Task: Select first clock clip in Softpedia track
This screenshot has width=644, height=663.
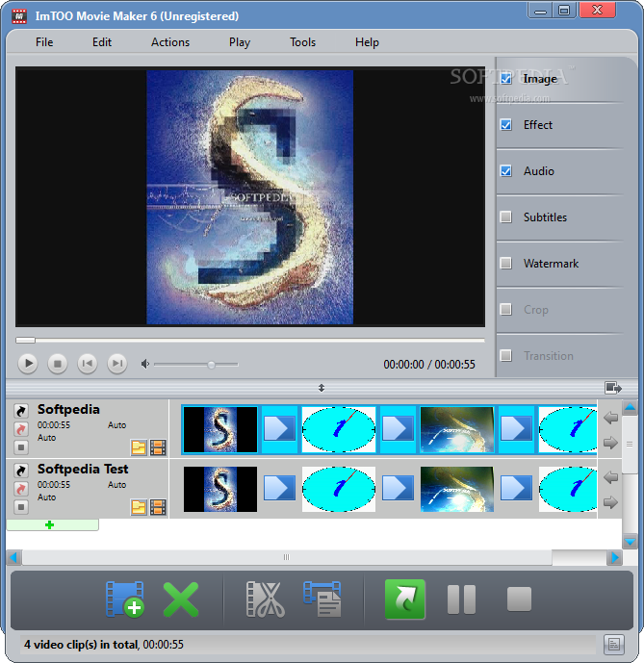Action: click(339, 429)
